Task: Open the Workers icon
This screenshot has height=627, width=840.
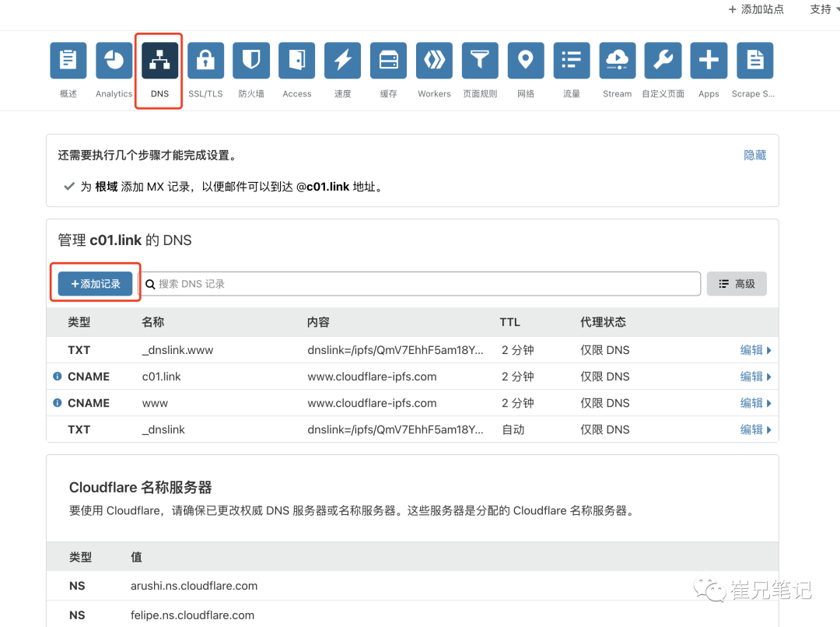Action: click(x=434, y=61)
